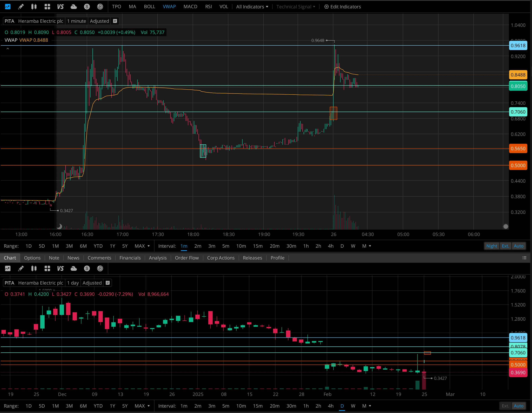Select 5m interval on top chart
532x413 pixels.
[x=226, y=246]
